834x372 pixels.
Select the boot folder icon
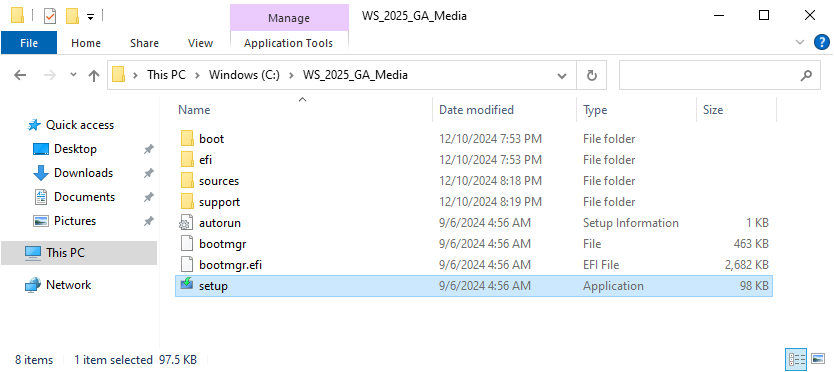point(187,138)
